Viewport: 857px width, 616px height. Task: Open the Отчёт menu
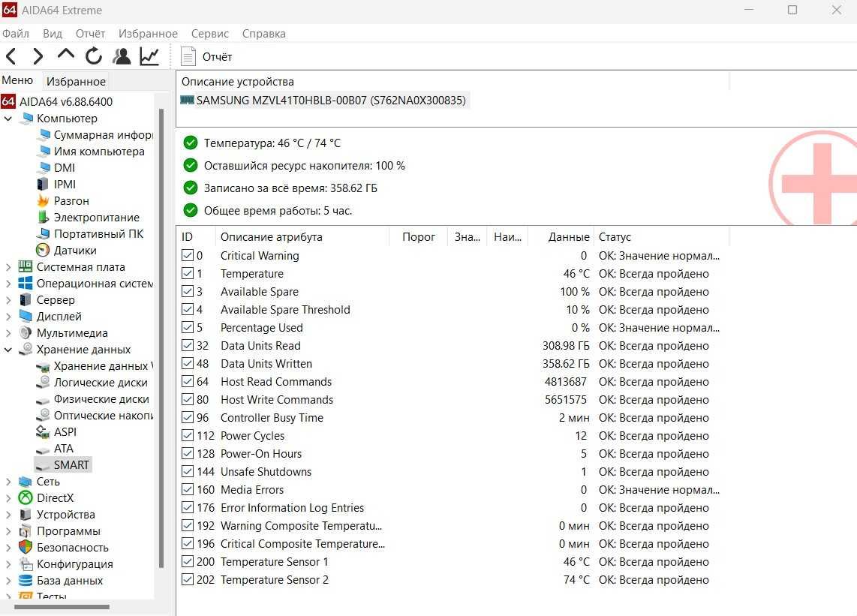point(90,33)
